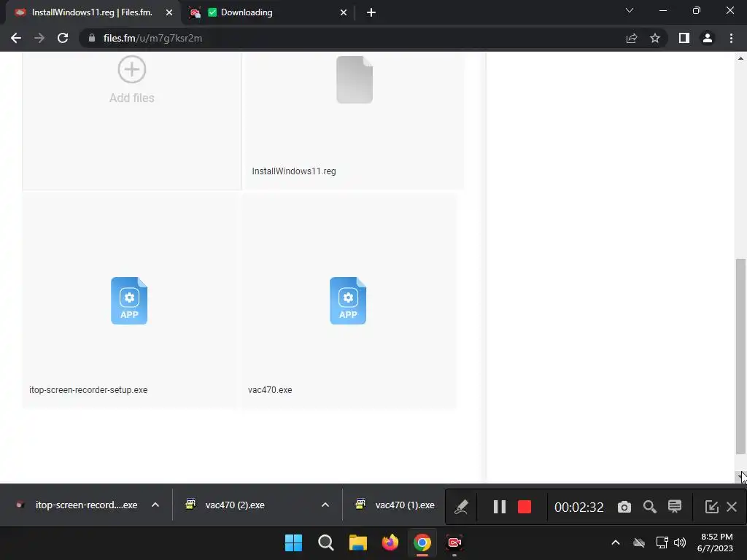Viewport: 747px width, 560px height.
Task: Open the Chrome profile menu
Action: [x=708, y=38]
